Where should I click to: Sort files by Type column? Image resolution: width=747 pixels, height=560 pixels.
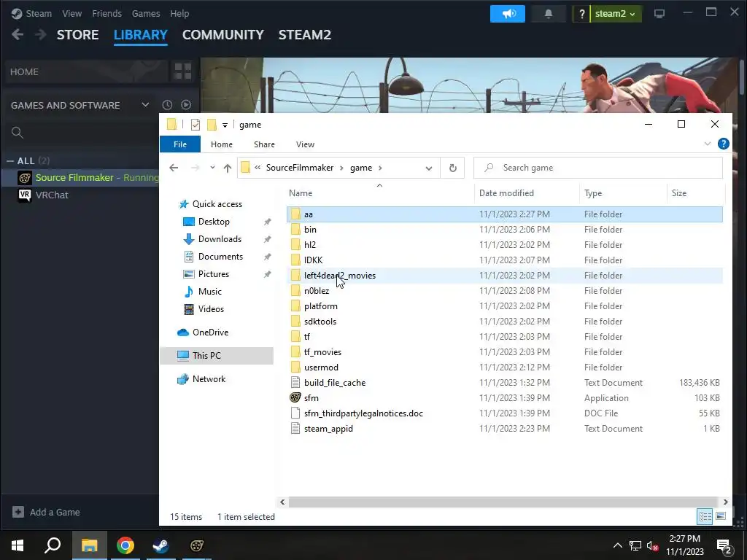point(623,192)
